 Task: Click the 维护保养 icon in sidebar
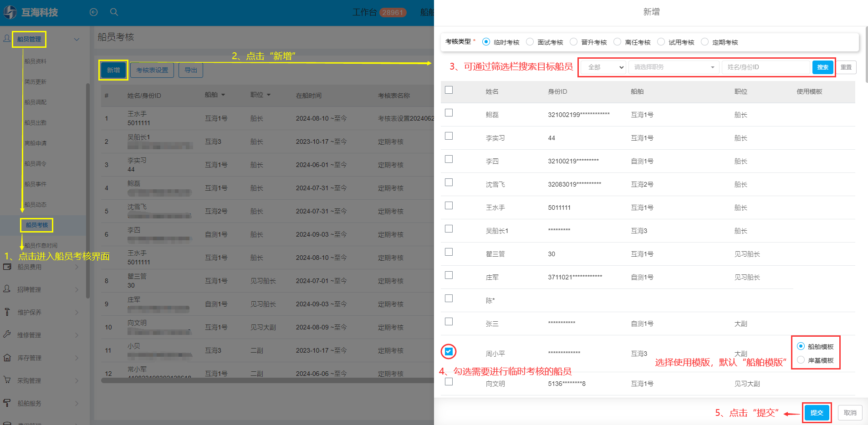[7, 312]
